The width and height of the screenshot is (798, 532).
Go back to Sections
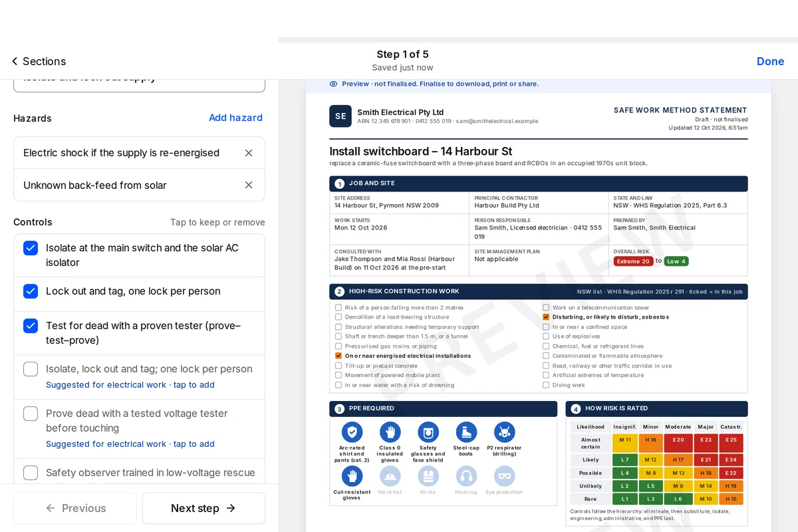point(39,61)
